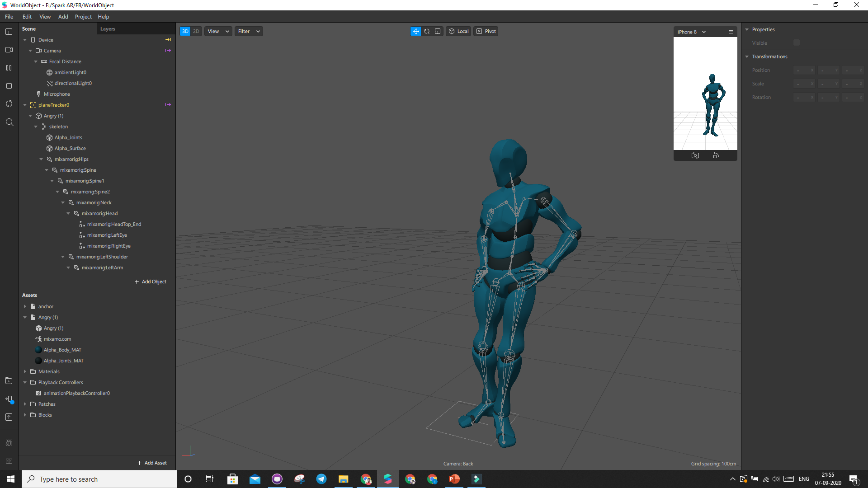Click the restart loop icon in sidebar
The image size is (868, 488).
pyautogui.click(x=9, y=104)
